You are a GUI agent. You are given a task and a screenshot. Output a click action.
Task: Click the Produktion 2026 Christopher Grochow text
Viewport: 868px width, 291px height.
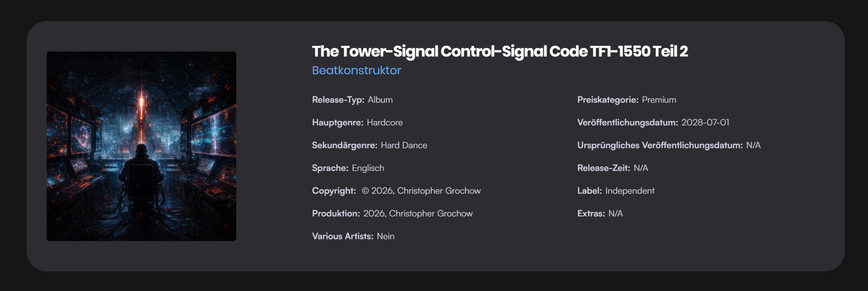[418, 213]
